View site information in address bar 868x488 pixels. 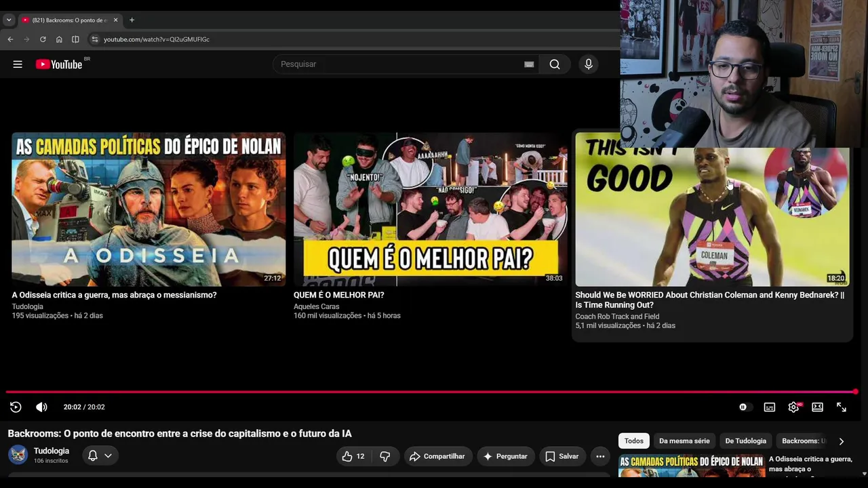pyautogui.click(x=95, y=39)
